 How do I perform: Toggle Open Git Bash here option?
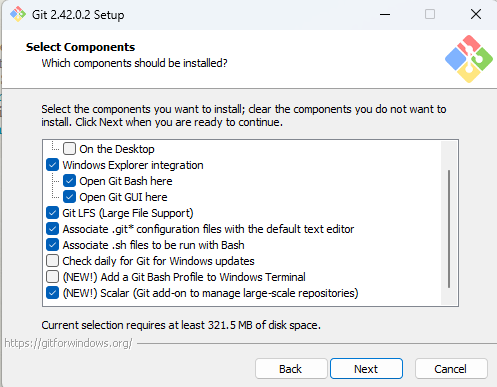point(69,181)
